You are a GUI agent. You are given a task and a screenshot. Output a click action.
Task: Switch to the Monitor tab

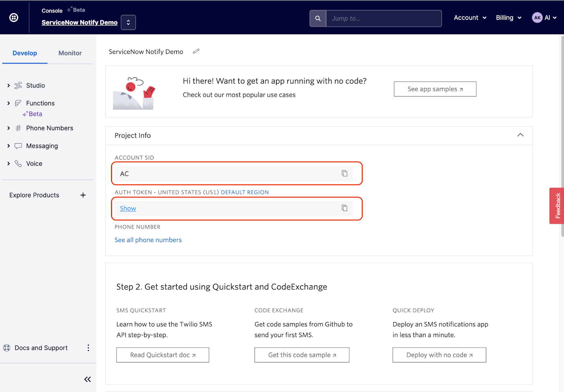coord(70,53)
